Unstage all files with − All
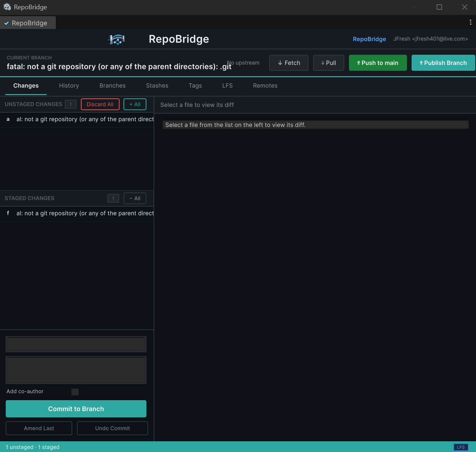Image resolution: width=476 pixels, height=452 pixels. tap(135, 198)
